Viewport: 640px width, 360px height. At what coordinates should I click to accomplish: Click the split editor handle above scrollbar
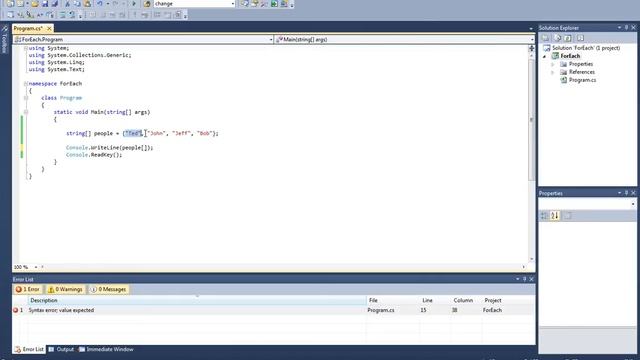[531, 48]
